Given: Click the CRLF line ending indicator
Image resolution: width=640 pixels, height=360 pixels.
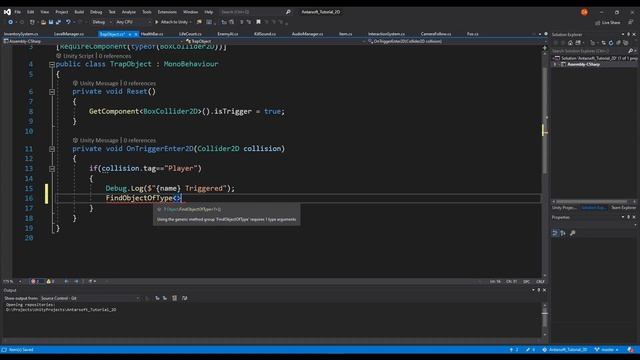Looking at the screenshot, I should click(540, 281).
